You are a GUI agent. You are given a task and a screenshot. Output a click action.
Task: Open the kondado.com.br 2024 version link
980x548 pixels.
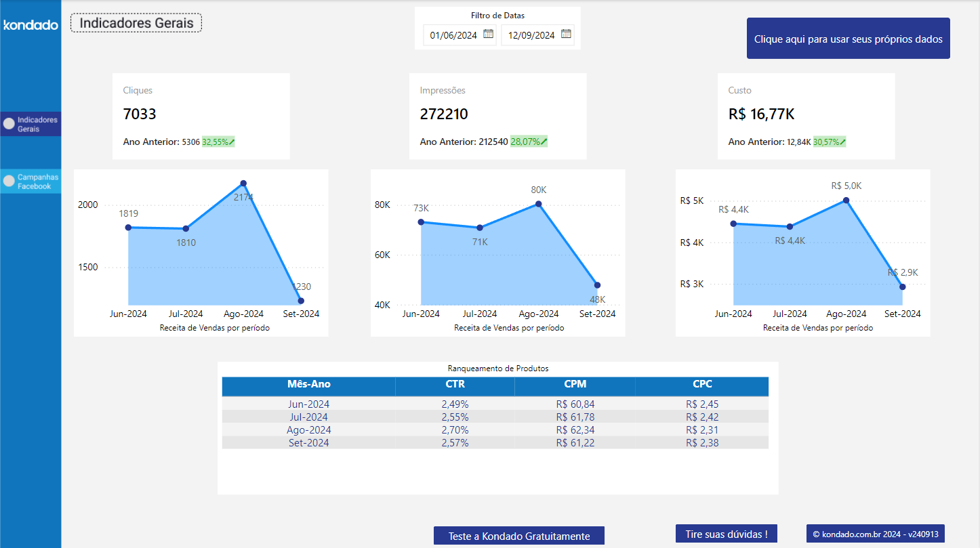tap(876, 534)
